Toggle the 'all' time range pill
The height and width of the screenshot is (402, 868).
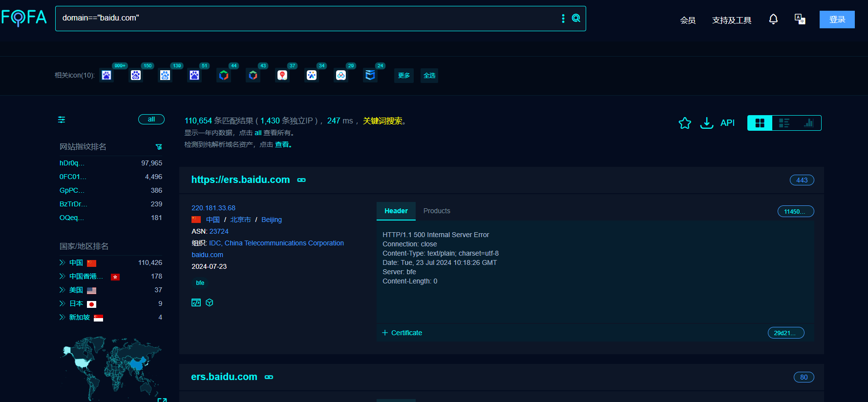151,120
